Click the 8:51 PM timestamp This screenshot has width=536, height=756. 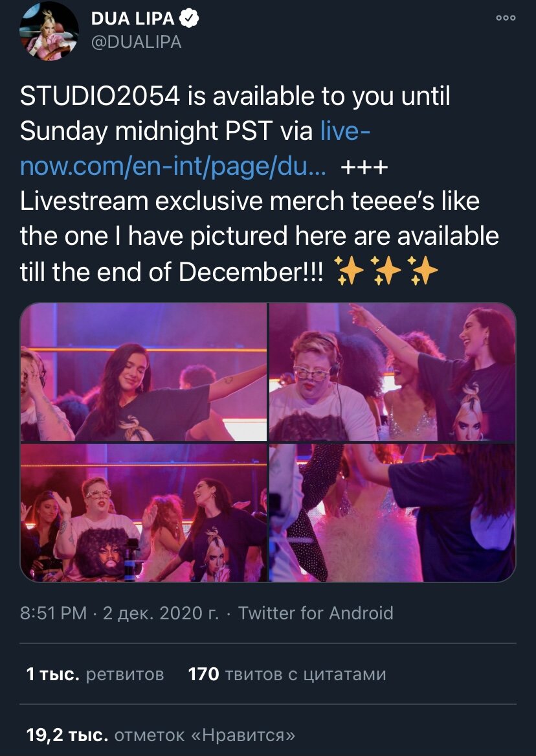[53, 613]
